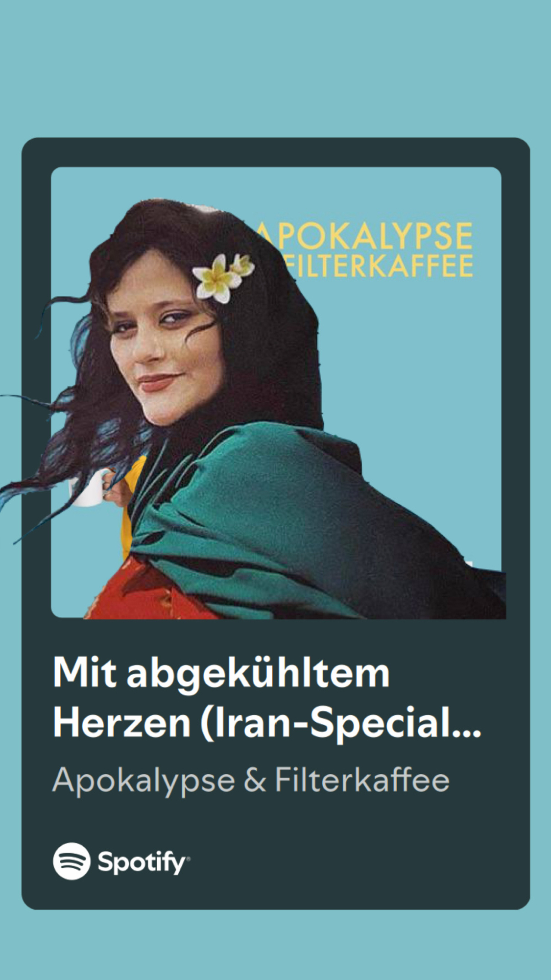Click the round Spotify logo icon
The height and width of the screenshot is (980, 551).
tap(72, 861)
